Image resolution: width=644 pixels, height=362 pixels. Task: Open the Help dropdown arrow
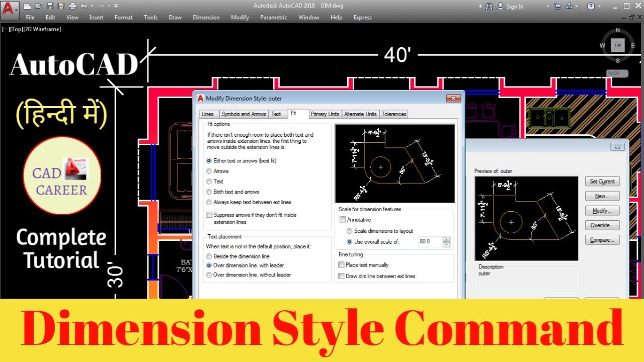click(x=600, y=6)
